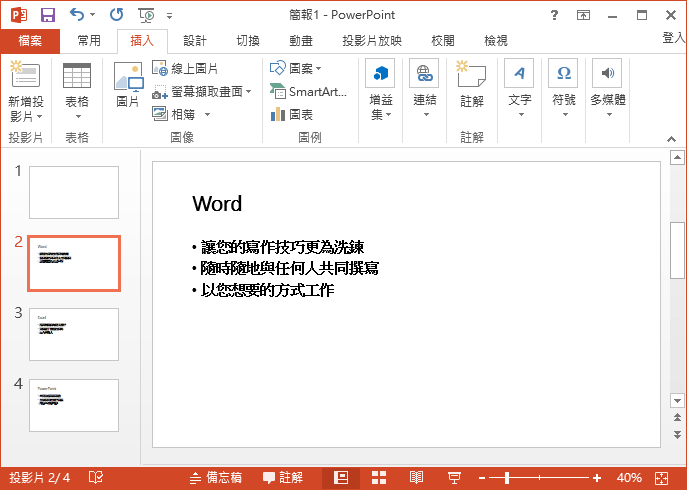Insert a chart with 圖表
The image size is (687, 490).
[292, 115]
